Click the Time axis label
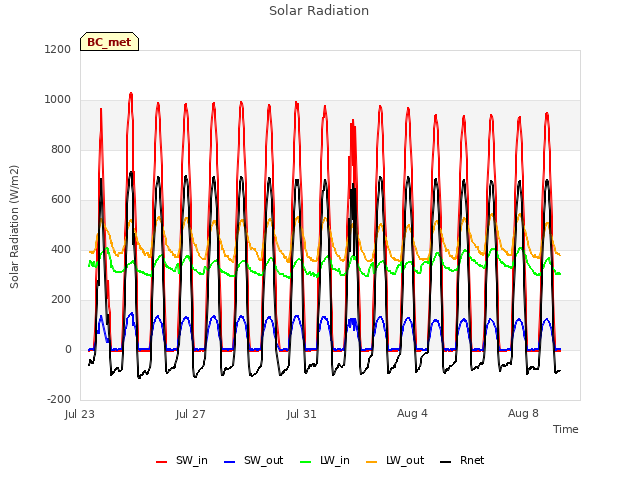 click(566, 429)
